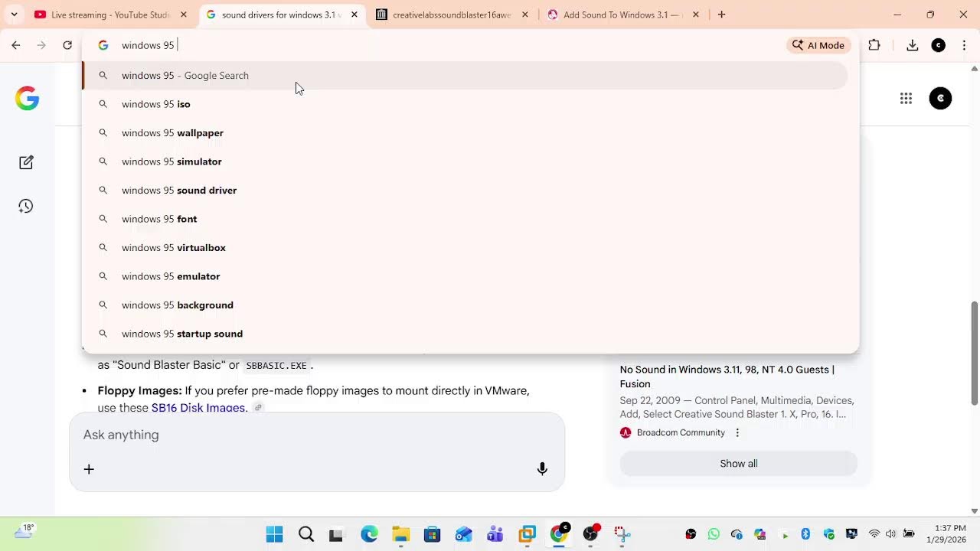The height and width of the screenshot is (551, 980).
Task: Open the Google apps grid
Action: pos(906,99)
